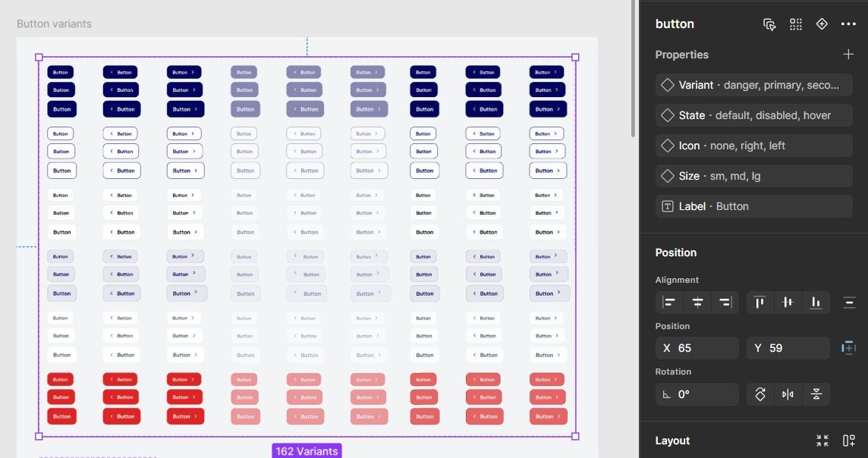Click the Layout section heading
Screen dimensions: 868x458
(x=672, y=441)
